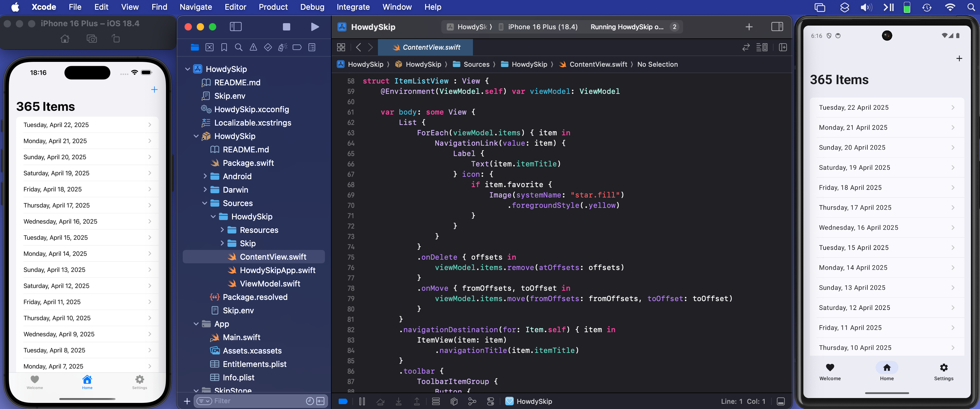Open the Report navigator
The height and width of the screenshot is (409, 980).
(x=312, y=47)
